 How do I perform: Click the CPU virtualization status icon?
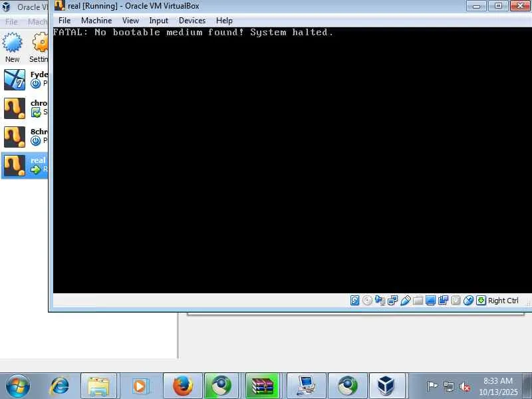456,301
